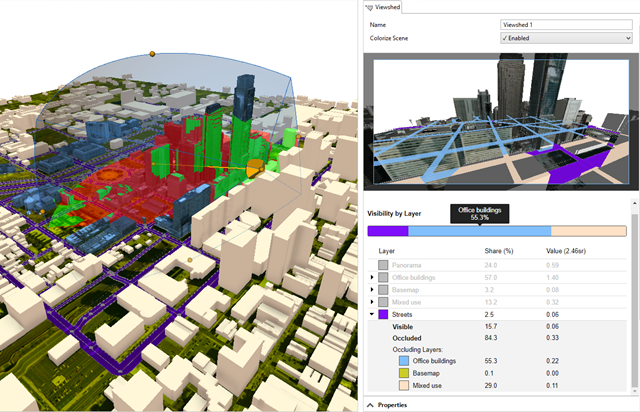Open the Colorize Scene dropdown

pyautogui.click(x=566, y=38)
